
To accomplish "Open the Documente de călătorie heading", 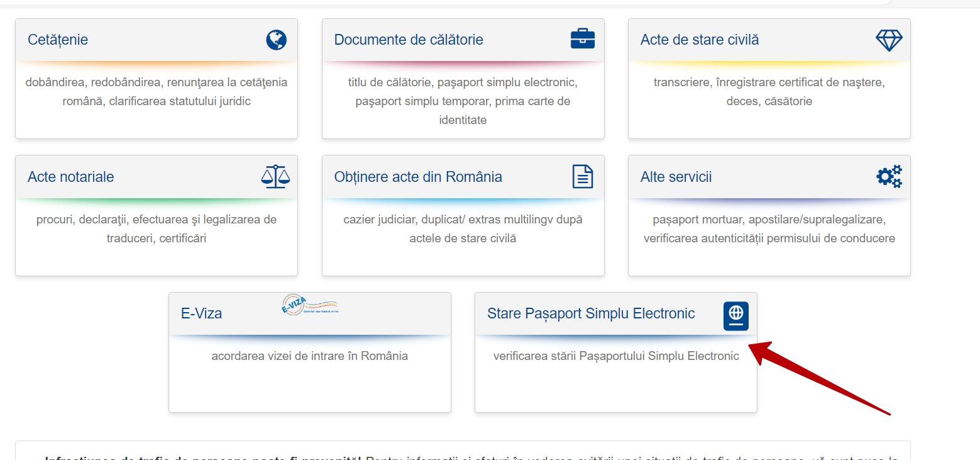I will 409,40.
